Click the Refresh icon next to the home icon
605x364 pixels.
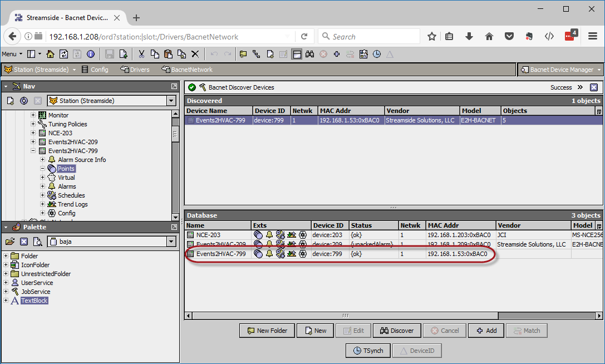[x=63, y=54]
